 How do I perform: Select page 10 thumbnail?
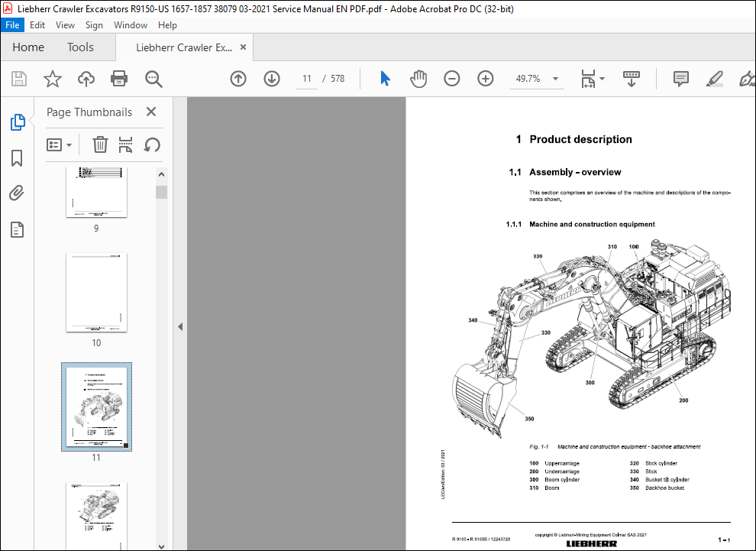96,293
